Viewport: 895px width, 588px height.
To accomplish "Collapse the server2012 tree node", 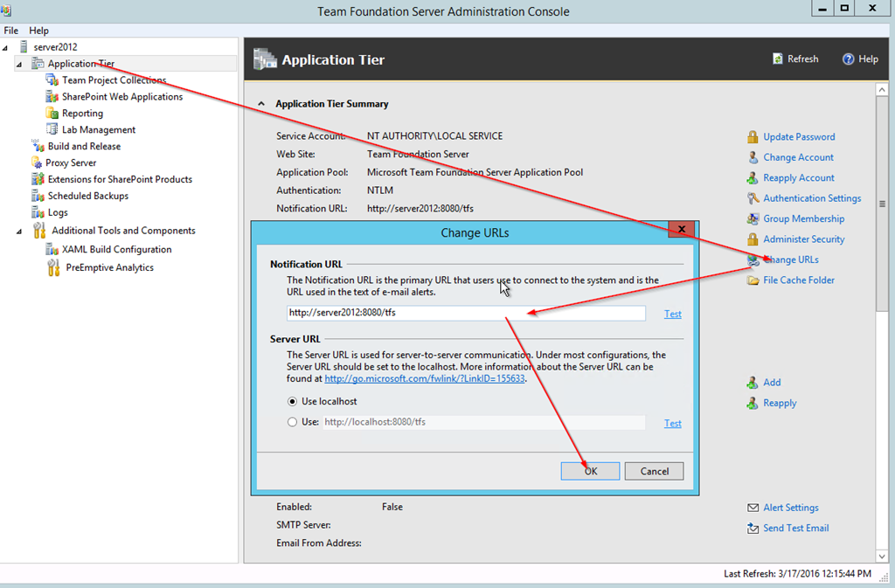I will click(7, 46).
